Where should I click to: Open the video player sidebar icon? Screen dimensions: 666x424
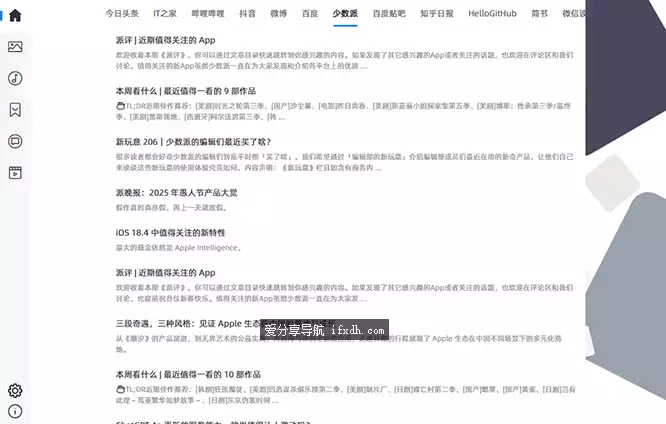click(x=15, y=172)
